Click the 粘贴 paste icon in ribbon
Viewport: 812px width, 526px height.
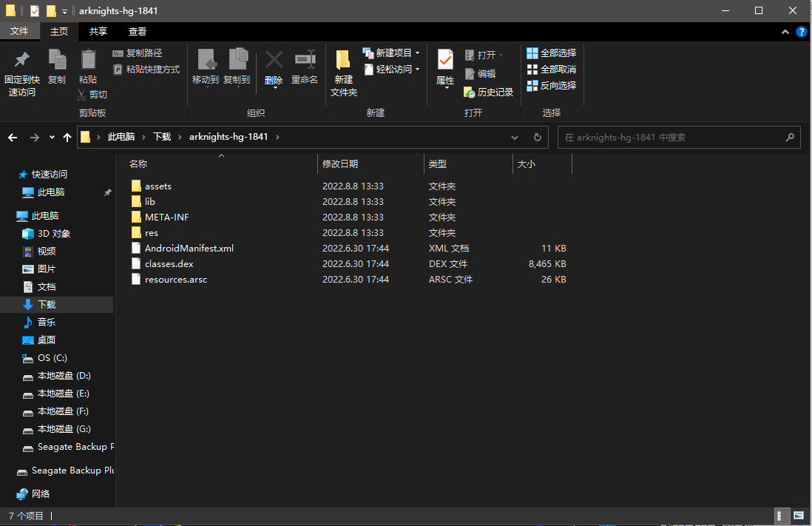[88, 61]
